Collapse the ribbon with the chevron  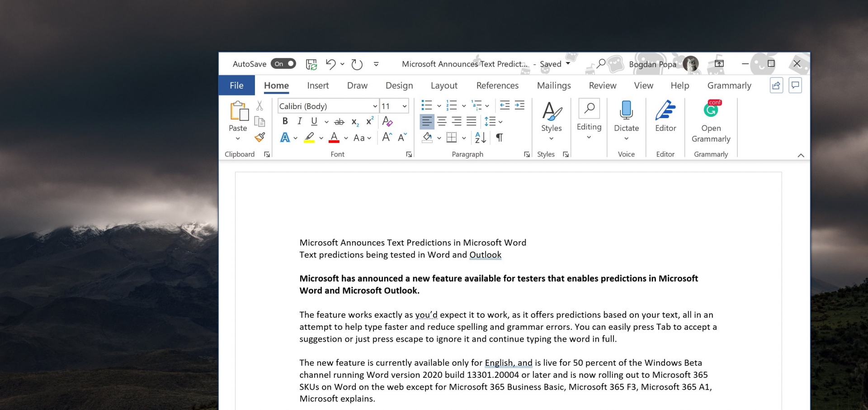tap(801, 155)
